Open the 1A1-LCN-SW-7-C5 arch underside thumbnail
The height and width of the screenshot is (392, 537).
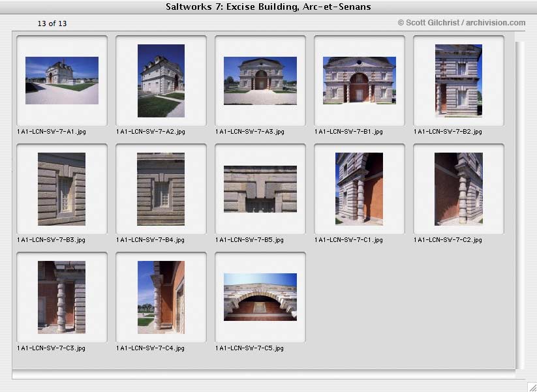tap(260, 297)
